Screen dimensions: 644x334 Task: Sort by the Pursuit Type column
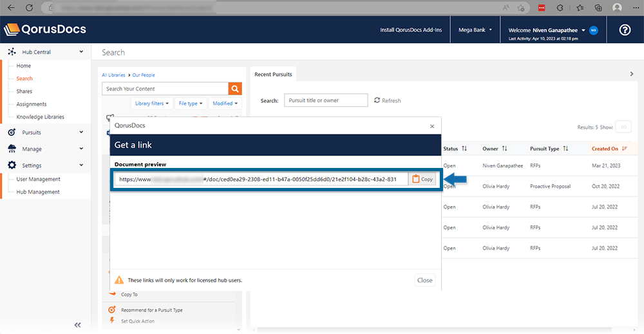tap(549, 149)
